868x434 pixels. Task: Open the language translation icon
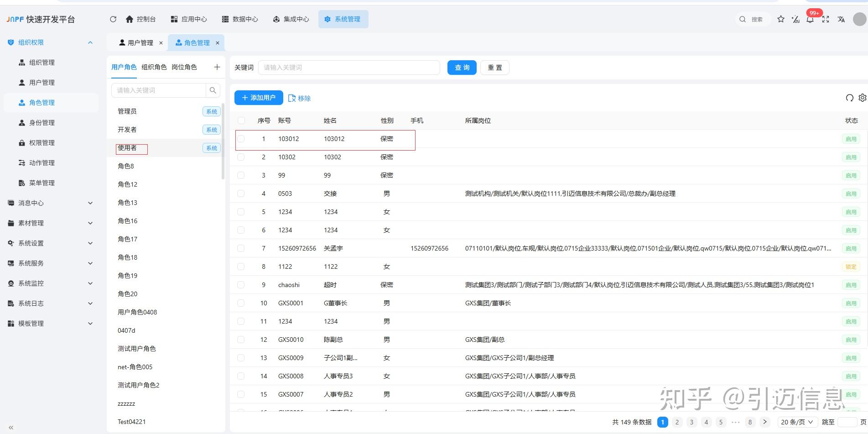(841, 19)
